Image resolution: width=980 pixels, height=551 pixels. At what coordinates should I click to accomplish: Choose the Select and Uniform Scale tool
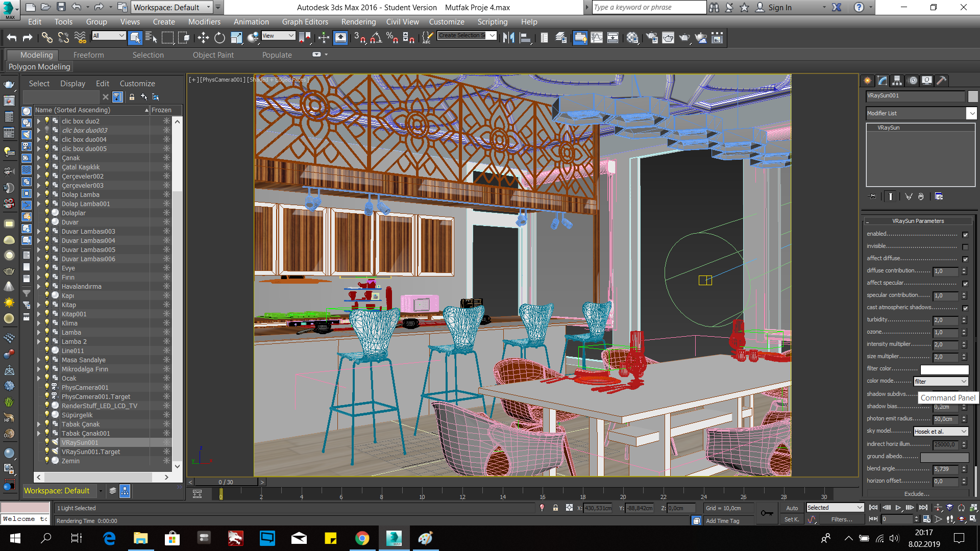[x=236, y=37]
